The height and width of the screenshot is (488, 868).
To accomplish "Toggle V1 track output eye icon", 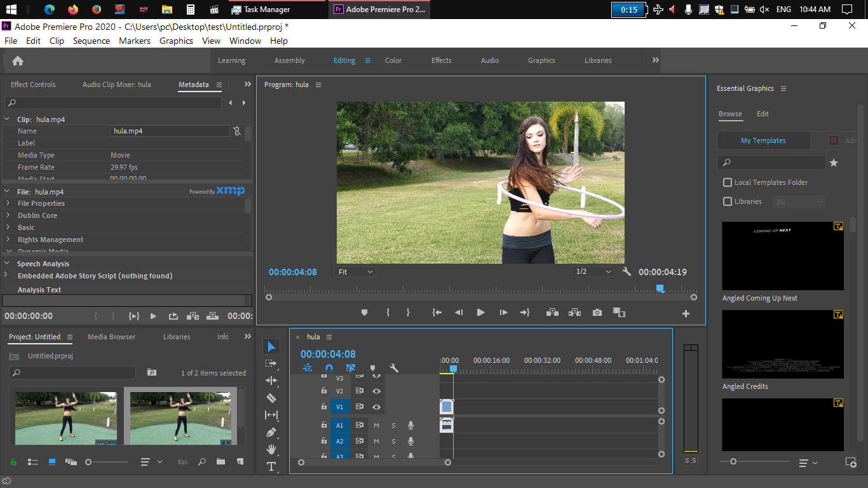I will 376,407.
